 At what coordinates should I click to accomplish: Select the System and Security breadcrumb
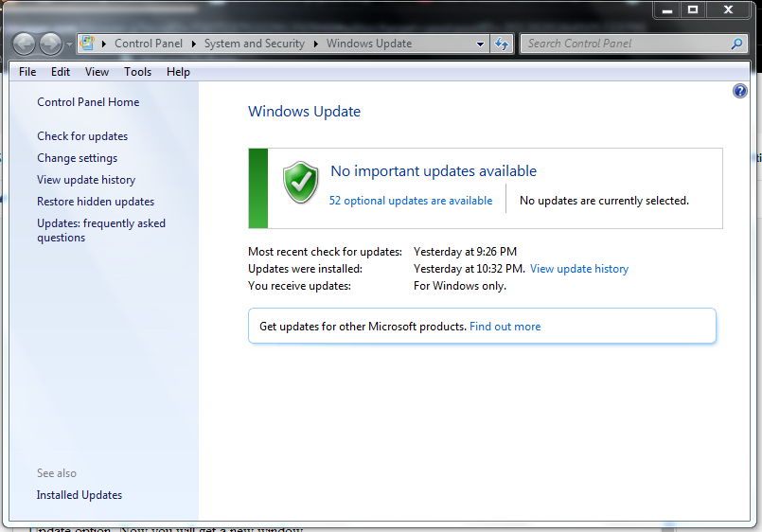pyautogui.click(x=255, y=44)
